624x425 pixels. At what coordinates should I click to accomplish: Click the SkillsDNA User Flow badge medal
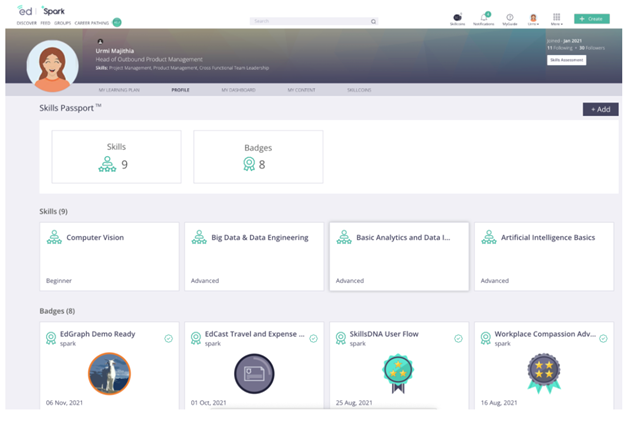396,373
